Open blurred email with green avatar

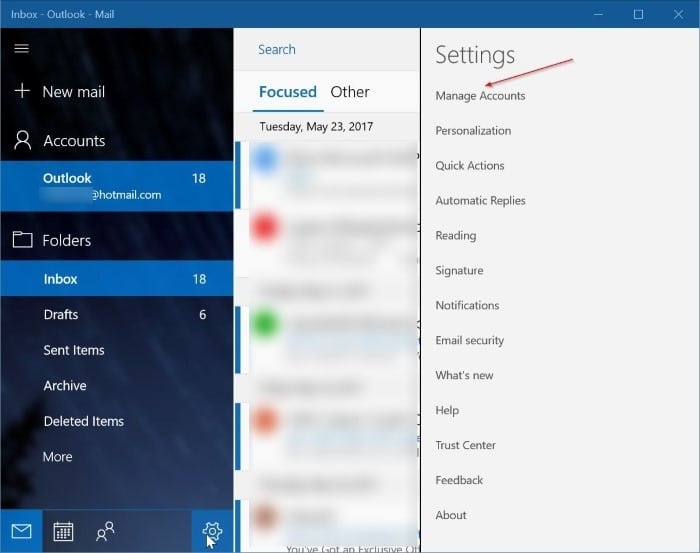pos(327,339)
